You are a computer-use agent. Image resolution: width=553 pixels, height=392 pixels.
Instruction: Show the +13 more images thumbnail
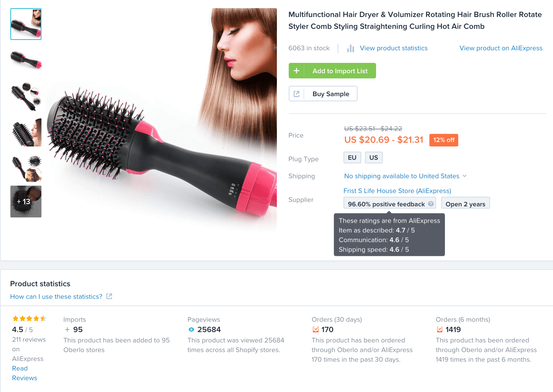[26, 202]
